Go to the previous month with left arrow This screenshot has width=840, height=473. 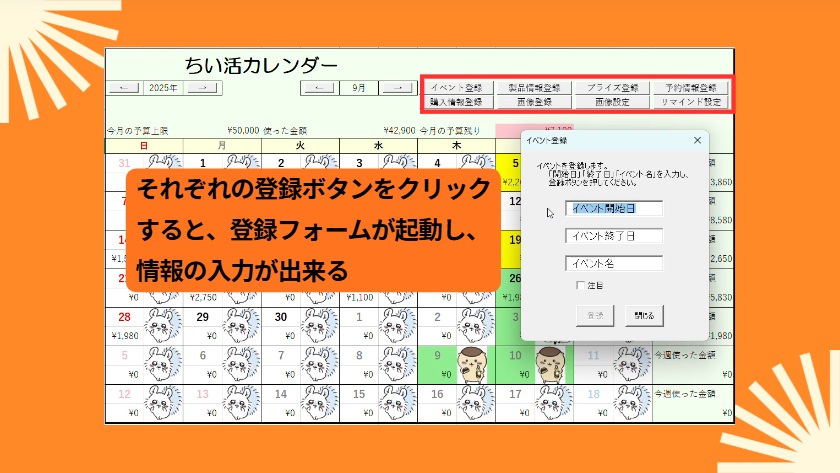pos(318,88)
